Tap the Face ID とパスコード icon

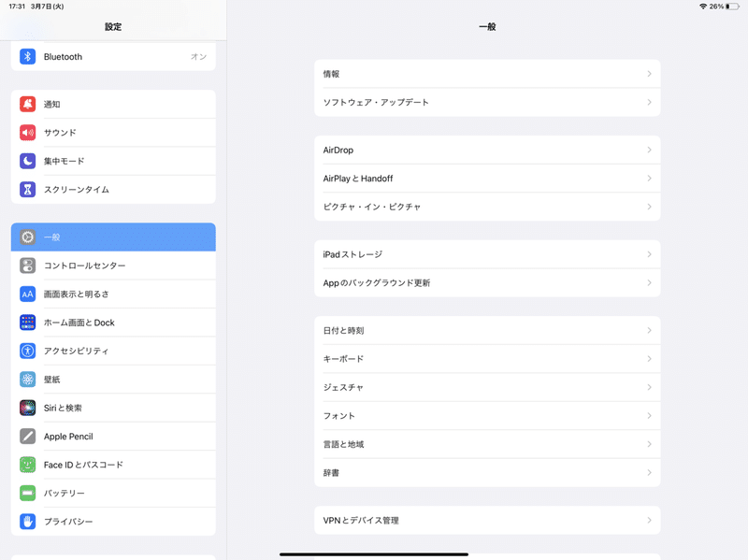[x=28, y=465]
